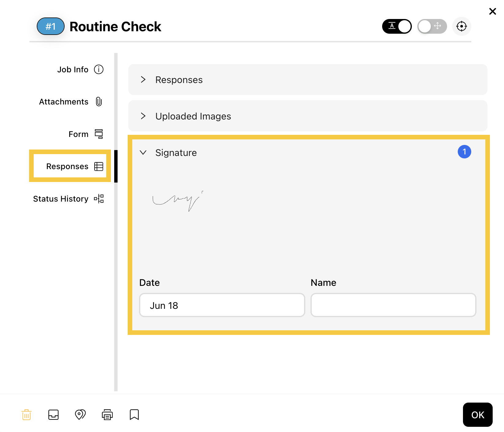The height and width of the screenshot is (432, 504).
Task: Open the Job Info tab
Action: pyautogui.click(x=80, y=70)
